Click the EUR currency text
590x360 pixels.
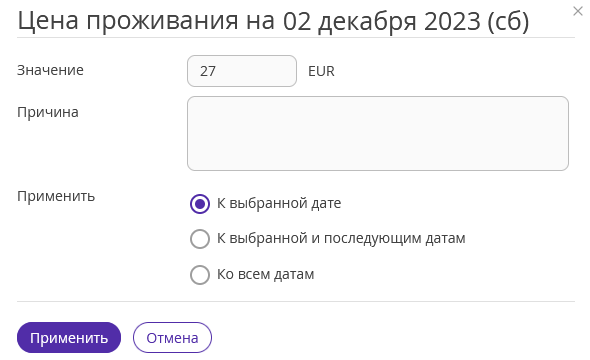pos(321,71)
